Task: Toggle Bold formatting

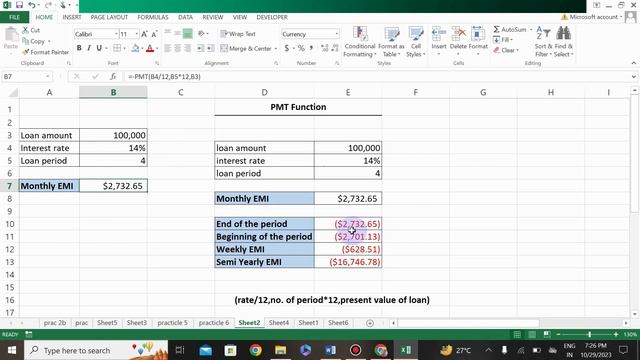Action: click(x=79, y=48)
